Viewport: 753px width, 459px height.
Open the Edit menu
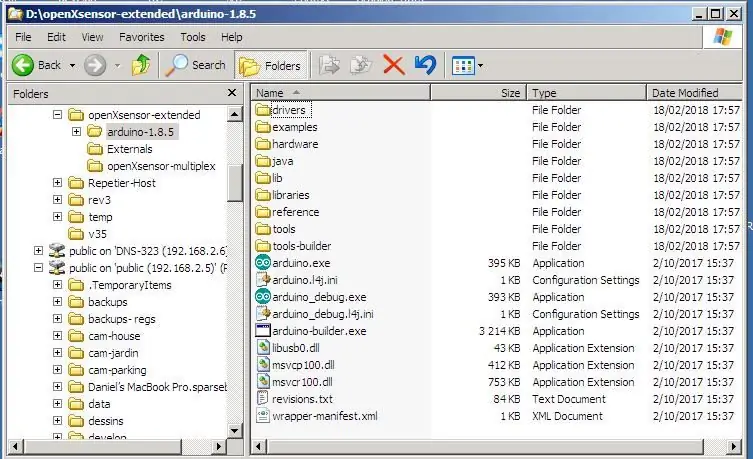tap(56, 37)
